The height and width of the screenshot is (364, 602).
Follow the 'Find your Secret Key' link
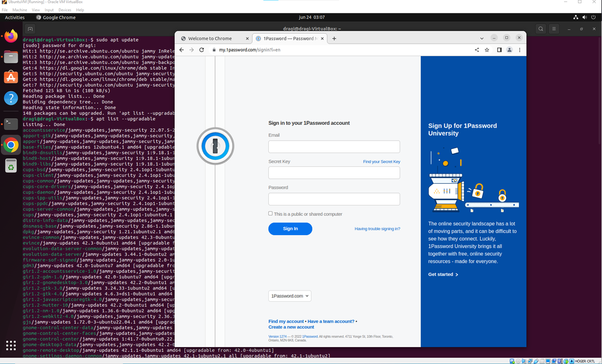[x=381, y=162]
